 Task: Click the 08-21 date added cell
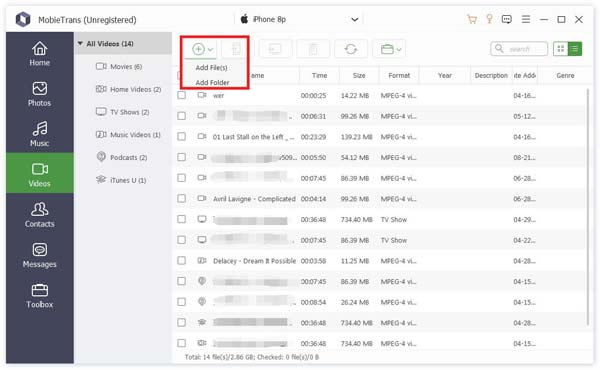click(524, 157)
